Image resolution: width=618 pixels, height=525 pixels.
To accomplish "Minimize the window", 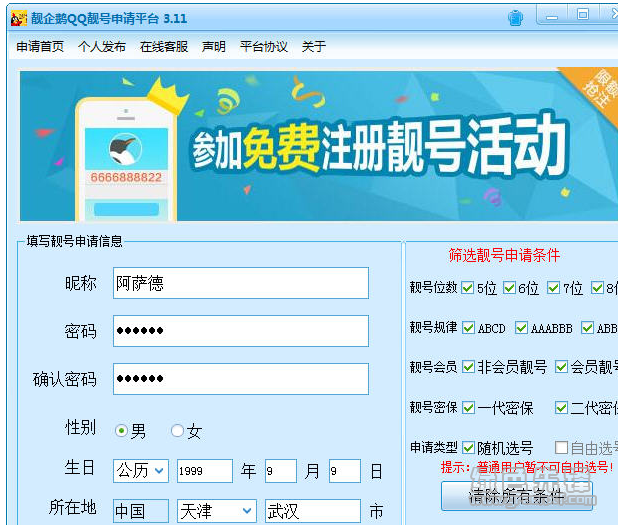I will tap(552, 17).
